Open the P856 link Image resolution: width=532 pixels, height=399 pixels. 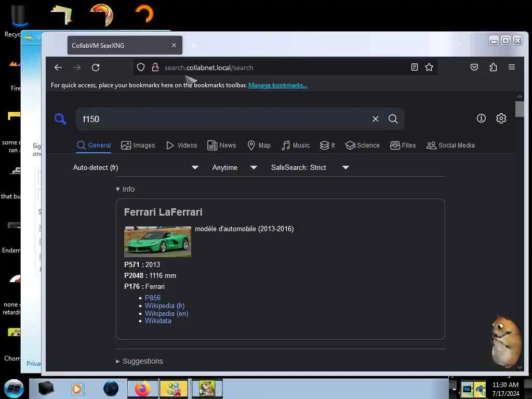point(153,298)
